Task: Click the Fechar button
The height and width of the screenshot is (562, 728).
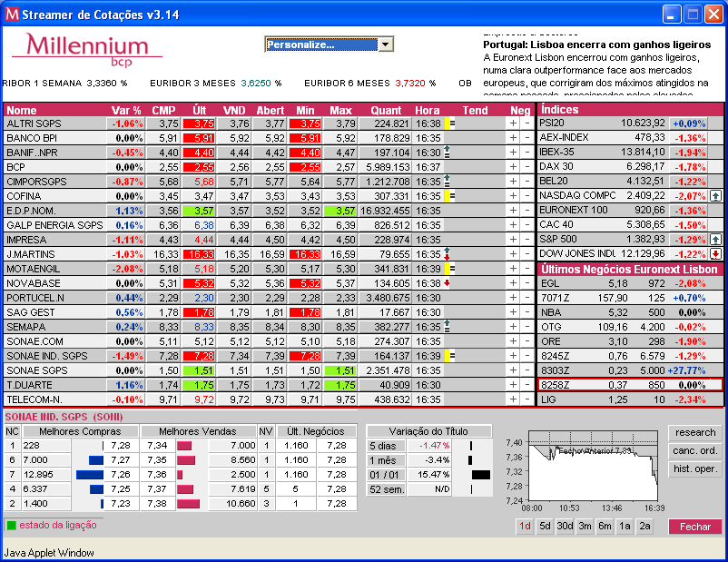Action: pyautogui.click(x=695, y=527)
